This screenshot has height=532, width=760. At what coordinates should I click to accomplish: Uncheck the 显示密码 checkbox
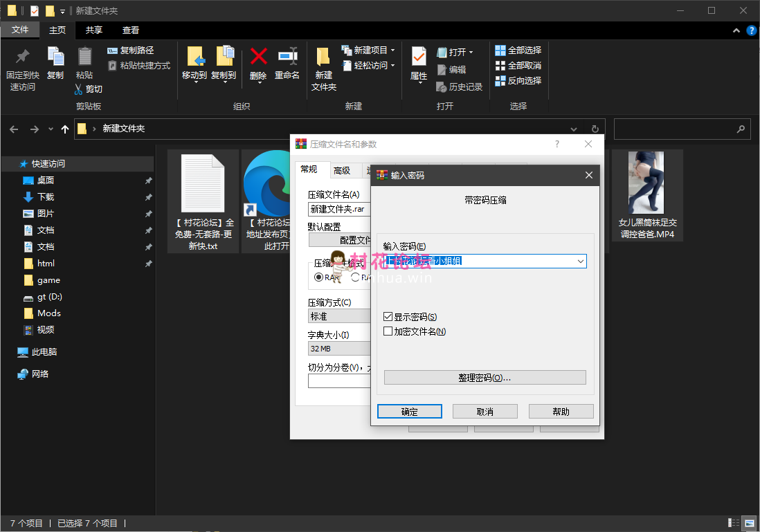tap(388, 317)
